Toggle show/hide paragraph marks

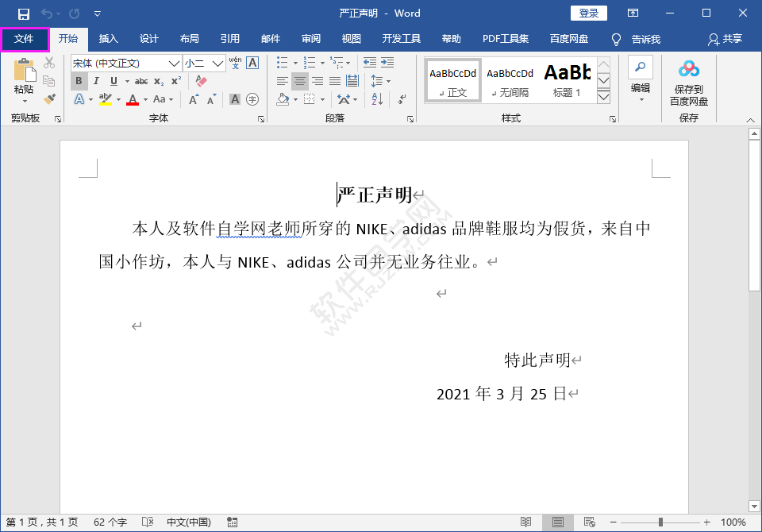tap(402, 98)
